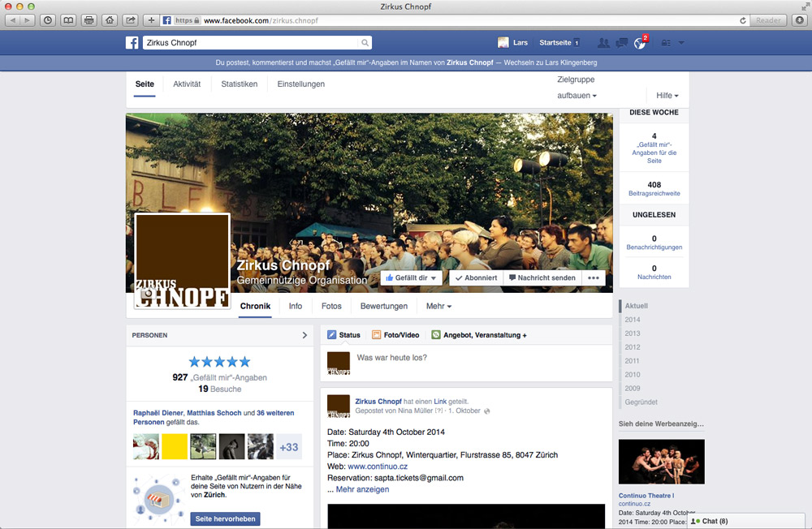The image size is (812, 529).
Task: Open the messages icon in header
Action: pyautogui.click(x=621, y=43)
